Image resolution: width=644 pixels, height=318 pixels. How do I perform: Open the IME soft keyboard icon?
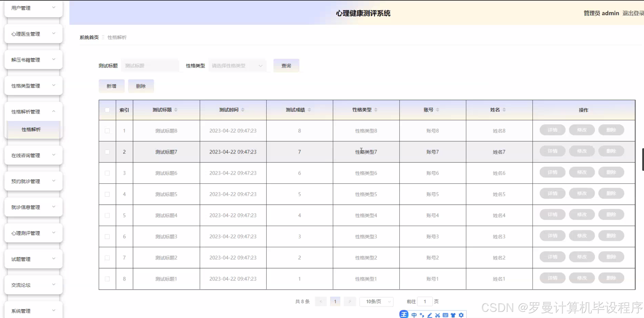pyautogui.click(x=445, y=315)
